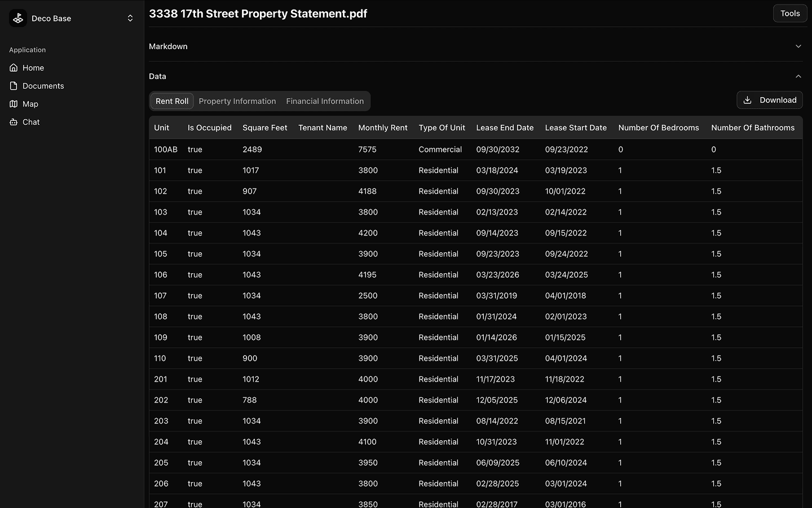Viewport: 812px width, 508px height.
Task: Download the rent roll data
Action: [770, 100]
